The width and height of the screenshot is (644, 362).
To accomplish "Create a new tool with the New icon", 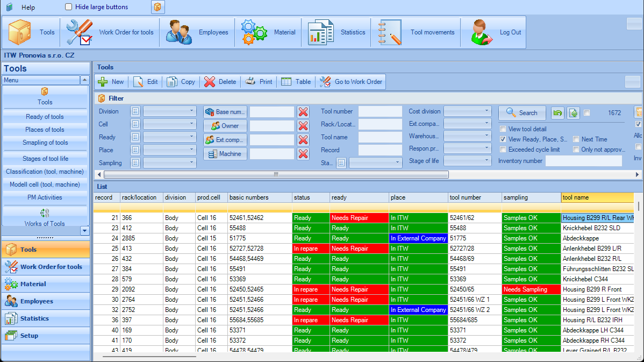I will point(111,82).
